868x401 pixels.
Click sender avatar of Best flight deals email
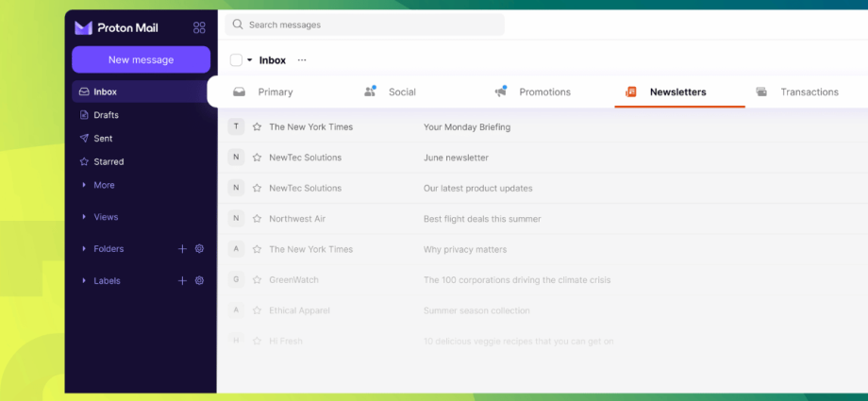coord(236,219)
